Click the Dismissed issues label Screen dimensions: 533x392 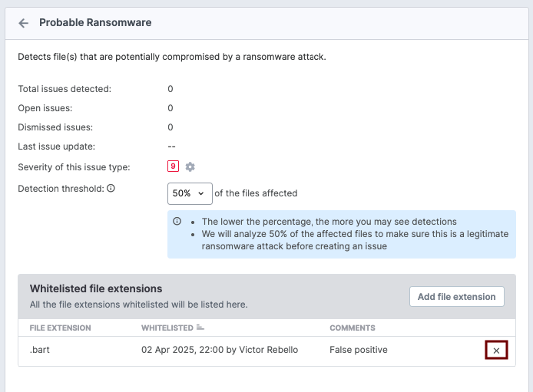click(55, 127)
